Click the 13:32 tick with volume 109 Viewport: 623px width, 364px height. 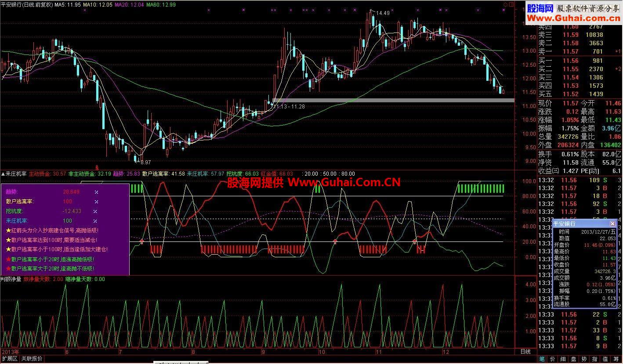pos(580,180)
